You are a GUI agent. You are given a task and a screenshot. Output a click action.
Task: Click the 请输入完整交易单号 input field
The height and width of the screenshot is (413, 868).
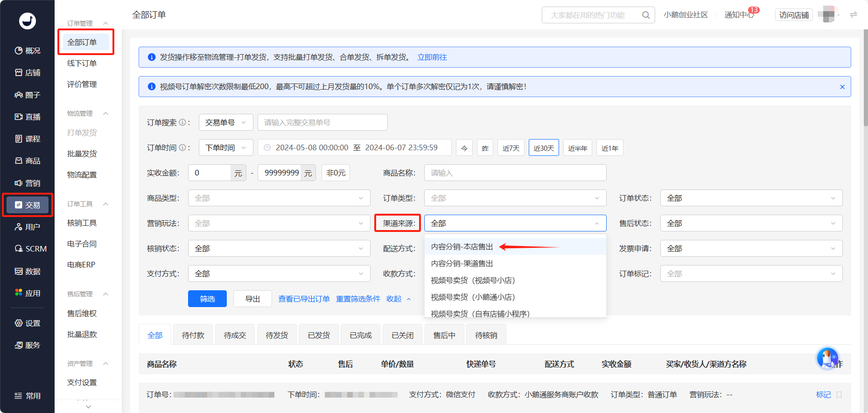(322, 122)
